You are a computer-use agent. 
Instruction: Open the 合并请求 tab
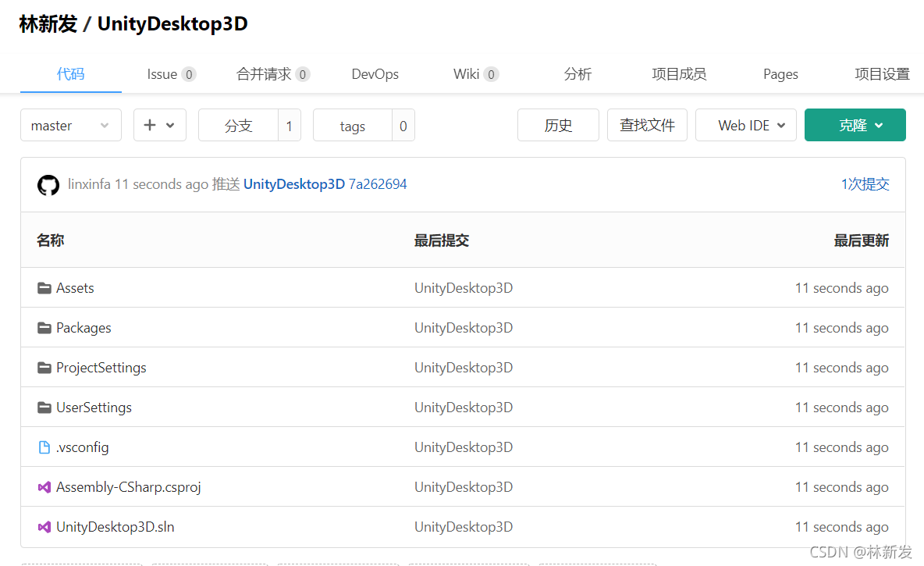click(x=273, y=74)
